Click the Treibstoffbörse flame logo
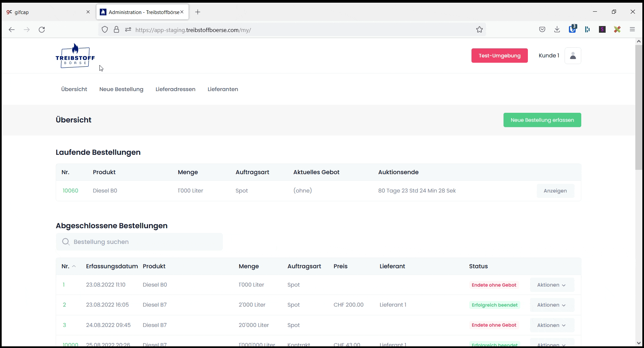Image resolution: width=644 pixels, height=348 pixels. point(75,56)
